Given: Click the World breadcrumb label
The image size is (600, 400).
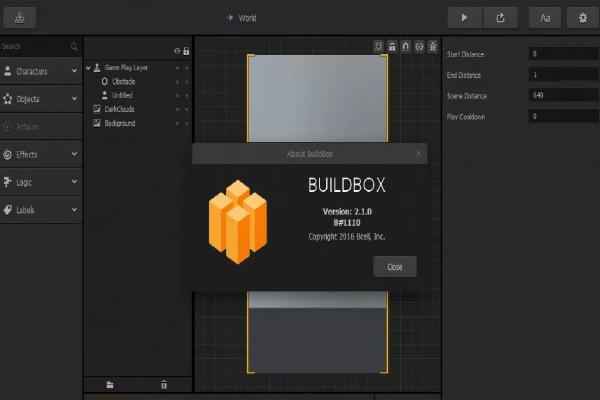Looking at the screenshot, I should 247,18.
